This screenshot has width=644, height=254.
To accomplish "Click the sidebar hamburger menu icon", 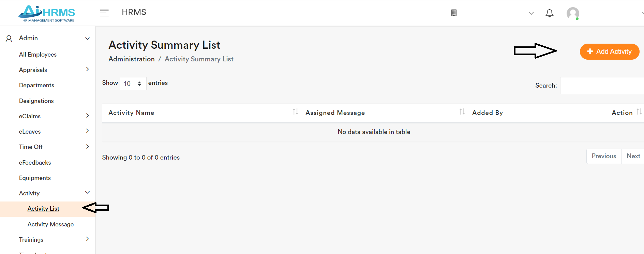I will pos(104,13).
